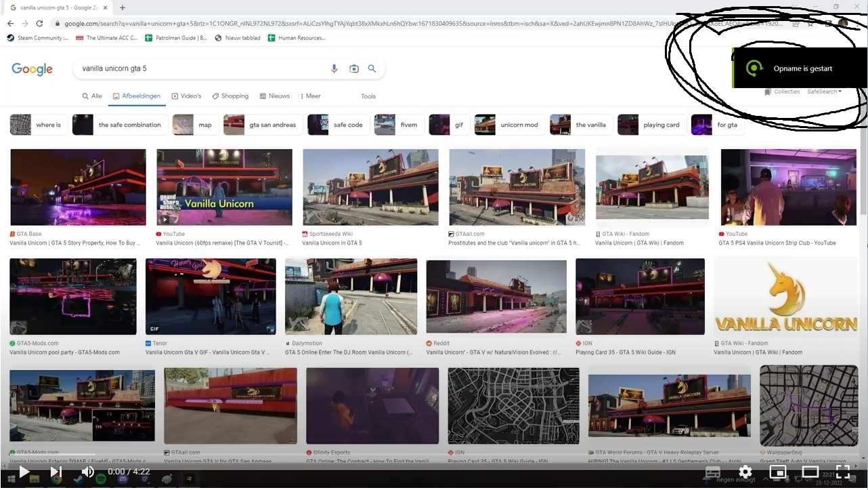Click the Chrome forward arrow

25,24
